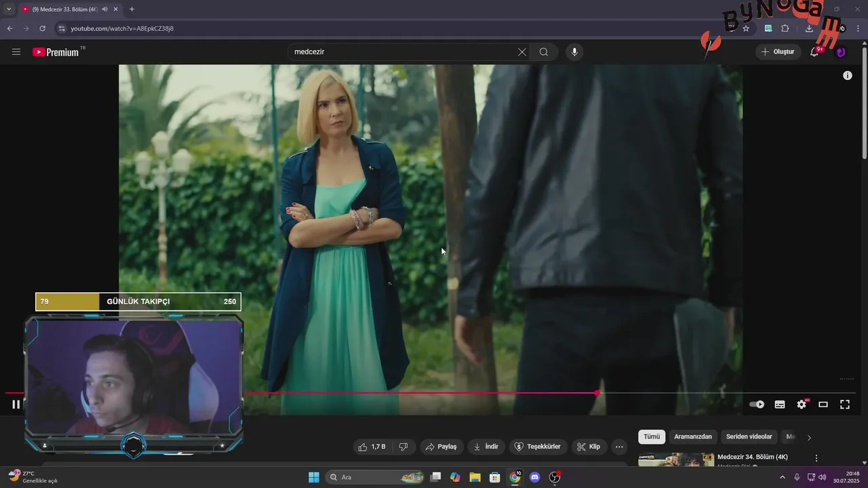Open the tab search dropdown

(x=8, y=9)
